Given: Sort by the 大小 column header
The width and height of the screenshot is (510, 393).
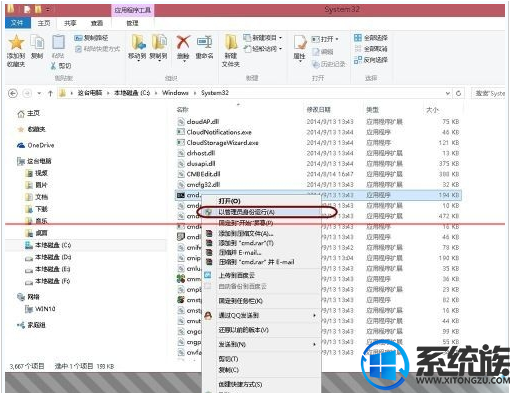Looking at the screenshot, I should [x=433, y=109].
